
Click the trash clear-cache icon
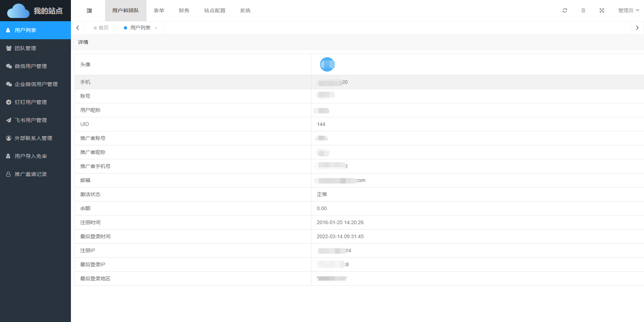(x=583, y=11)
